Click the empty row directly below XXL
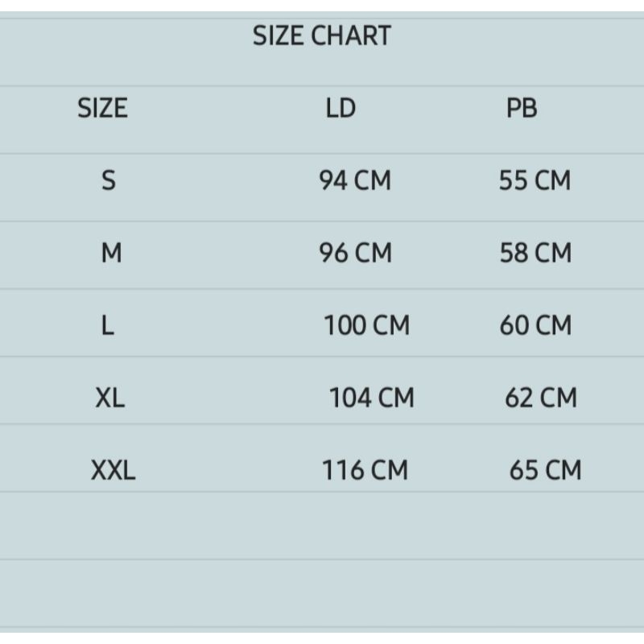The width and height of the screenshot is (644, 644). tap(322, 526)
